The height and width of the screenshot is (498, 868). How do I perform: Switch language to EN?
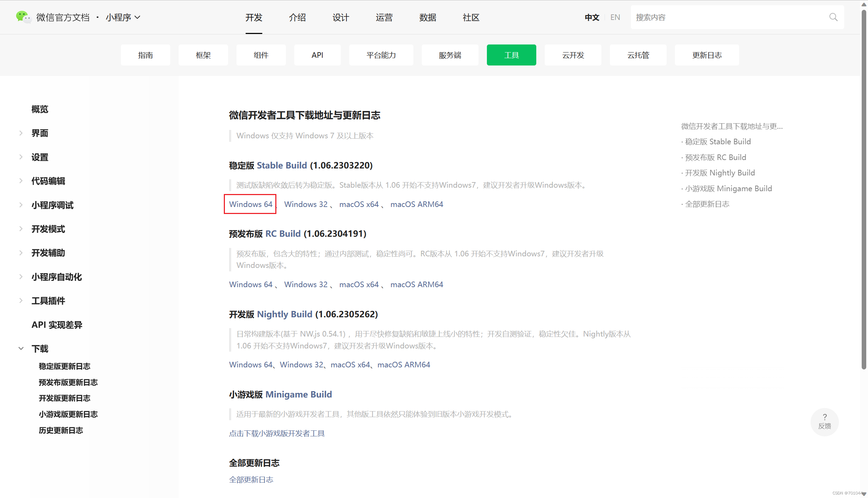tap(615, 17)
